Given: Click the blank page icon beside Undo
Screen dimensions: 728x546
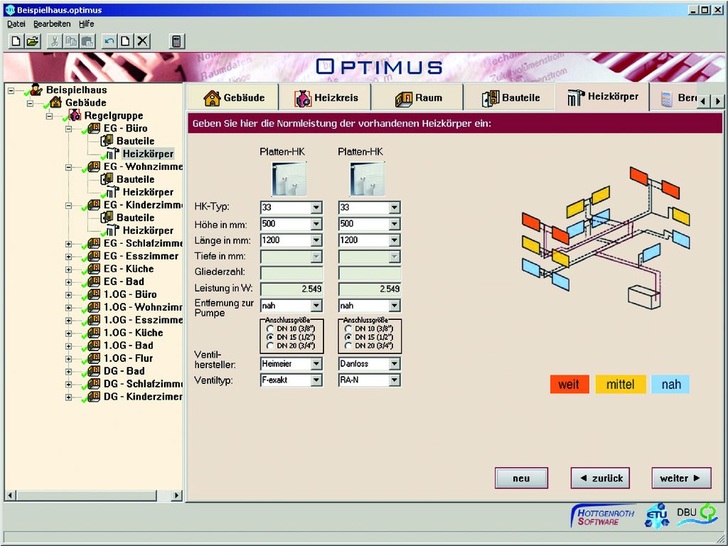Looking at the screenshot, I should point(125,41).
